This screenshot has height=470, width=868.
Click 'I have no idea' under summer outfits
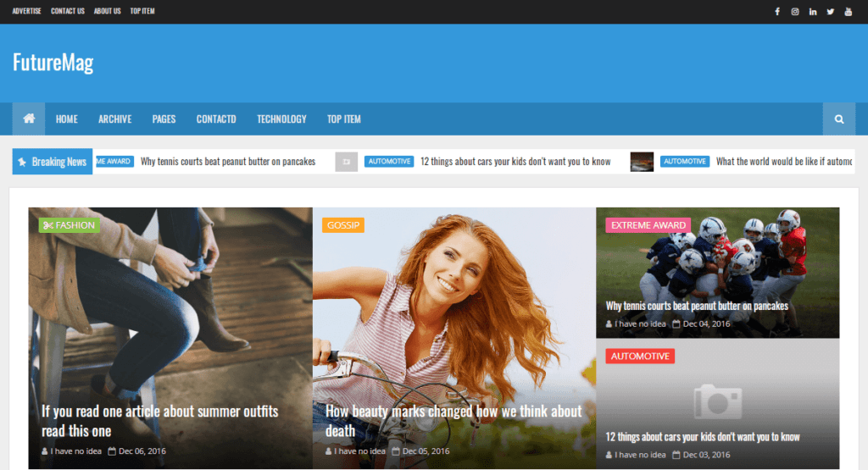click(75, 451)
